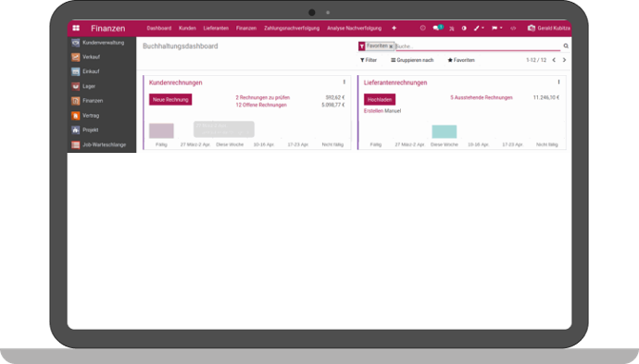
Task: Click the magnifier search icon
Action: [566, 46]
